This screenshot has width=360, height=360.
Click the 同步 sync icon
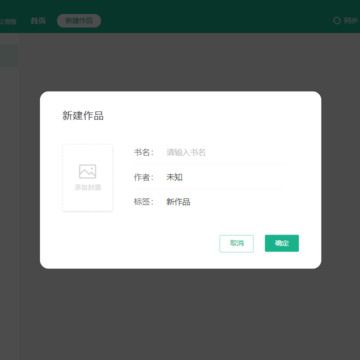click(x=337, y=21)
